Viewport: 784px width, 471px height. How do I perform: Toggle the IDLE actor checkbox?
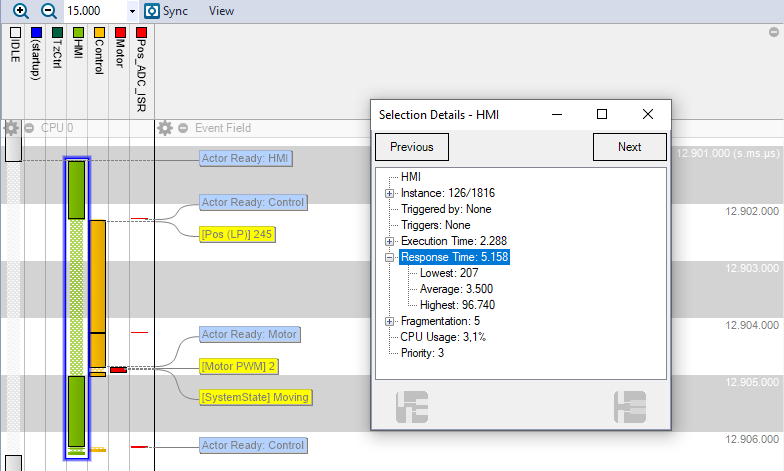15,32
